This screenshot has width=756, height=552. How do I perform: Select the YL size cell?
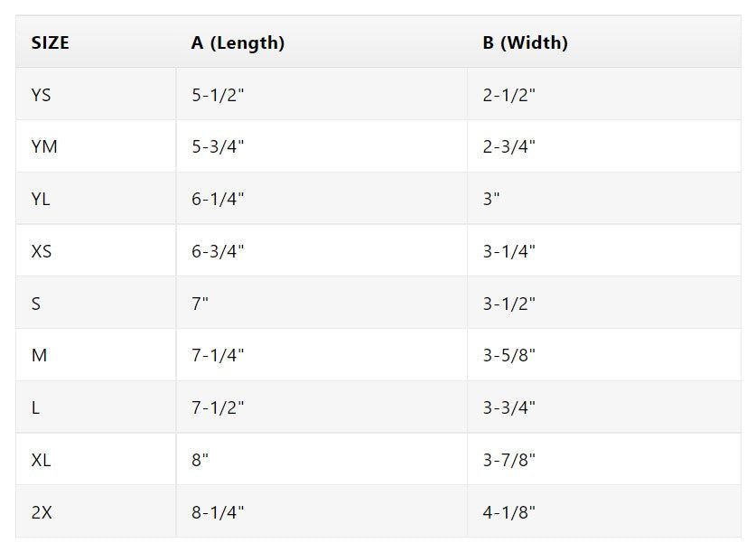point(41,199)
